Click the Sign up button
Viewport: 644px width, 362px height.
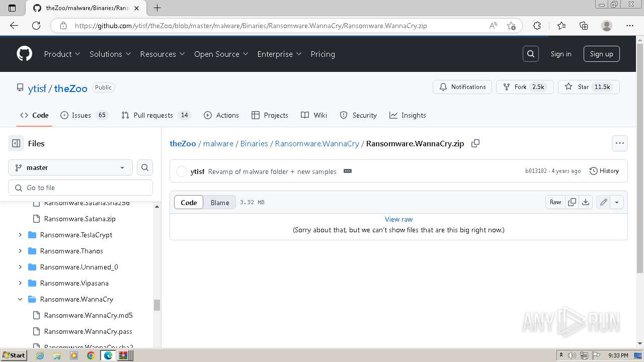coord(601,54)
